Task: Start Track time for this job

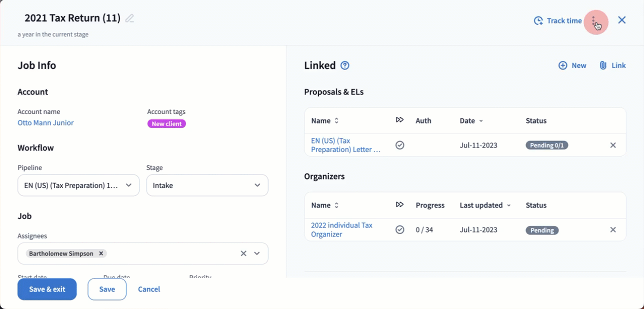Action: tap(557, 21)
